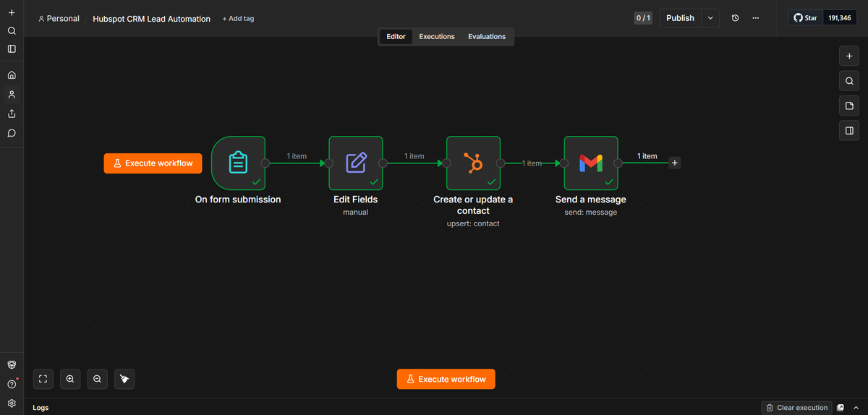Click the GitHub Star button

click(805, 18)
